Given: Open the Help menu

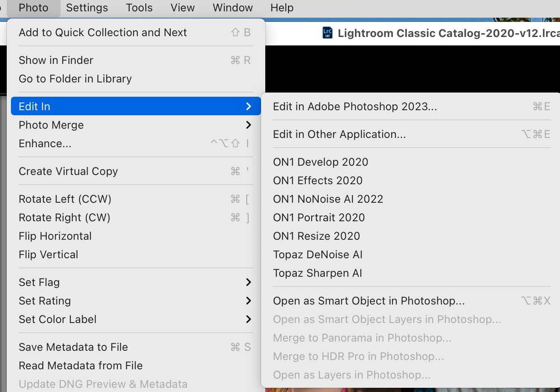Looking at the screenshot, I should 282,8.
